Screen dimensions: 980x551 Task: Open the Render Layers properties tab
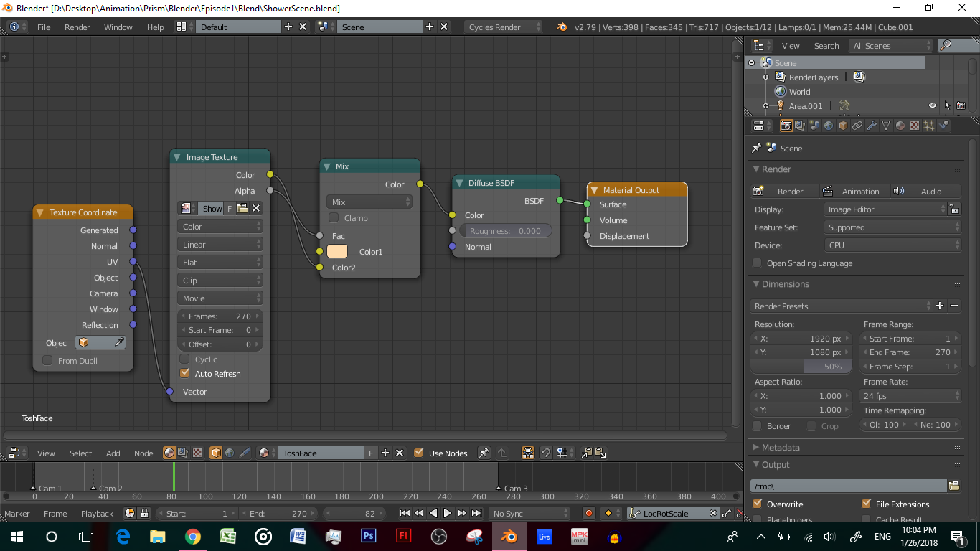click(x=801, y=126)
